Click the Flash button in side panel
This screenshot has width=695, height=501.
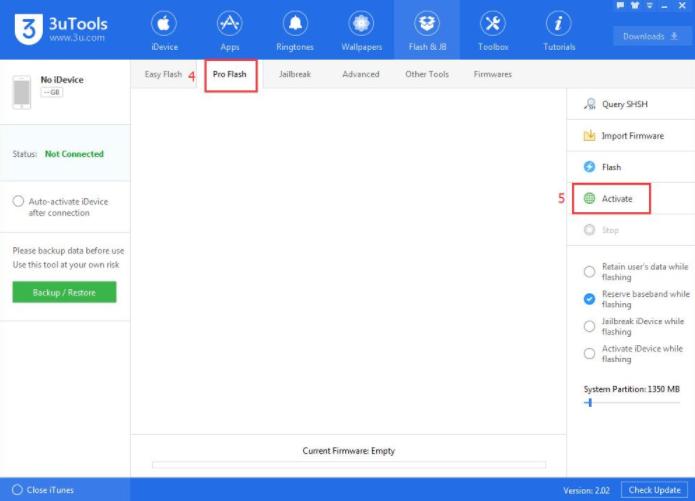pyautogui.click(x=631, y=167)
